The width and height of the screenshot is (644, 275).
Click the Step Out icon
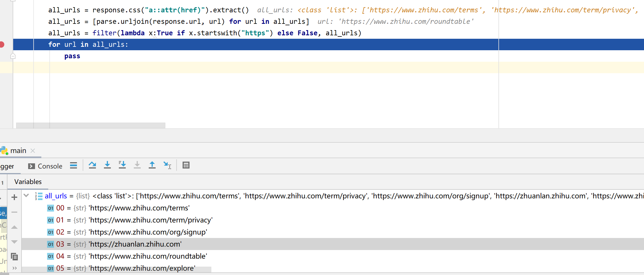[x=152, y=165]
